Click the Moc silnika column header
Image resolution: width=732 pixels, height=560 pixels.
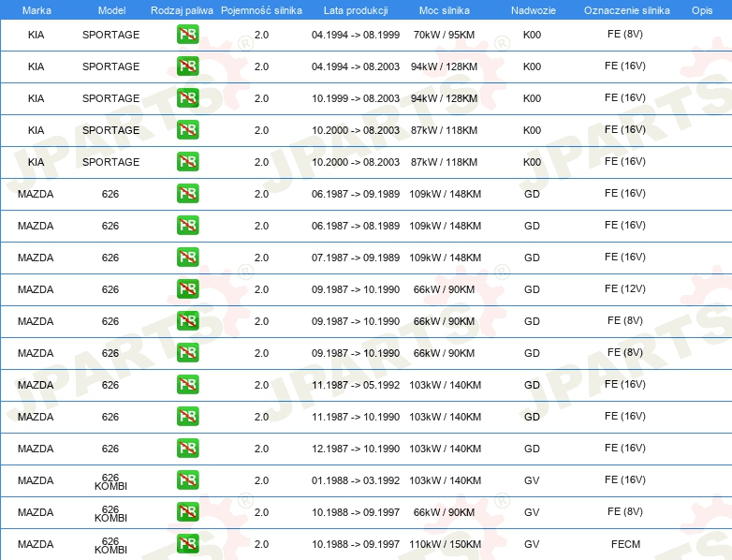pos(445,10)
